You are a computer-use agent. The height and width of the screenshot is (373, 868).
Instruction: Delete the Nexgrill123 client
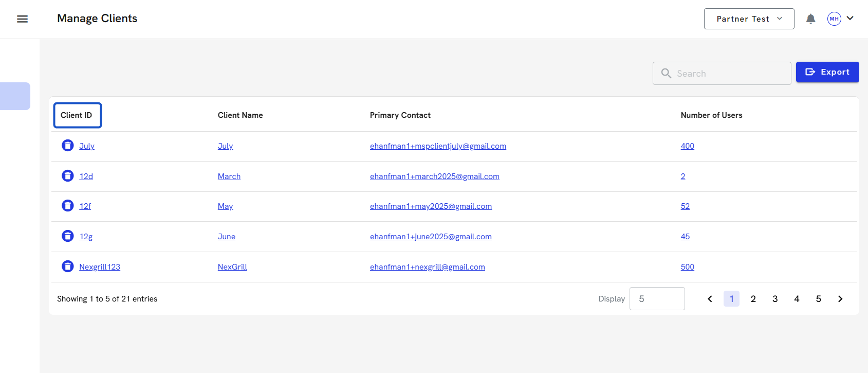tap(68, 267)
